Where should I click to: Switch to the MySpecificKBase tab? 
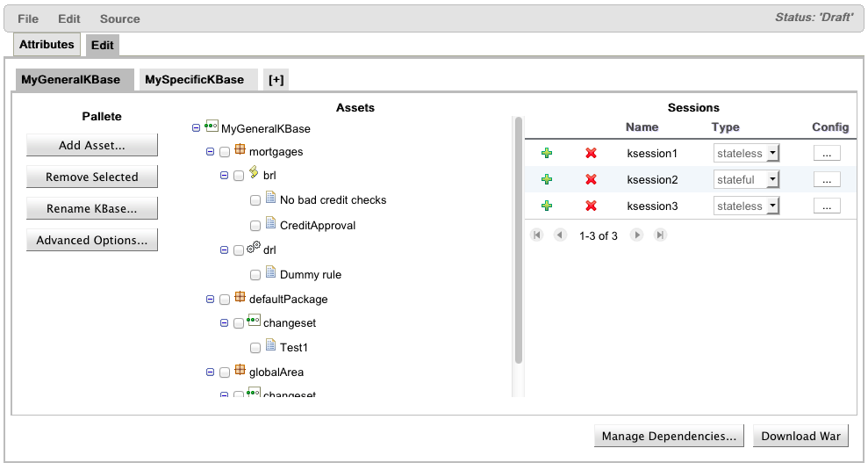pyautogui.click(x=194, y=80)
